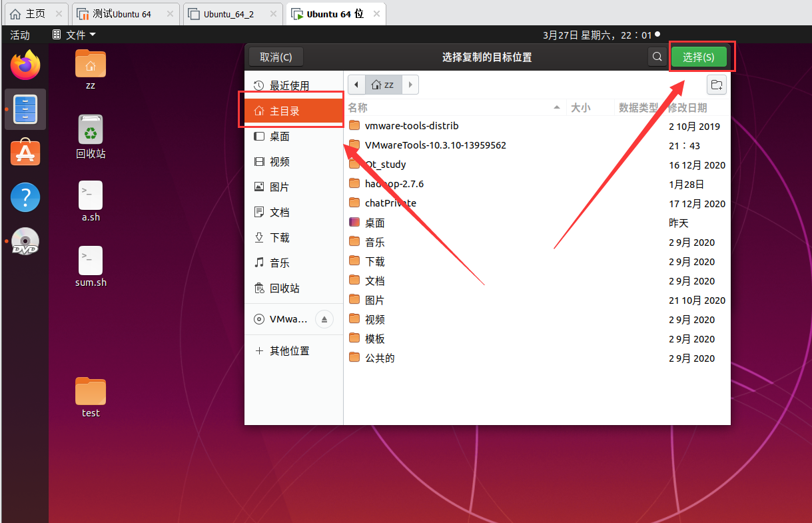The width and height of the screenshot is (812, 523).
Task: Go to 文档 in the sidebar
Action: coord(294,213)
